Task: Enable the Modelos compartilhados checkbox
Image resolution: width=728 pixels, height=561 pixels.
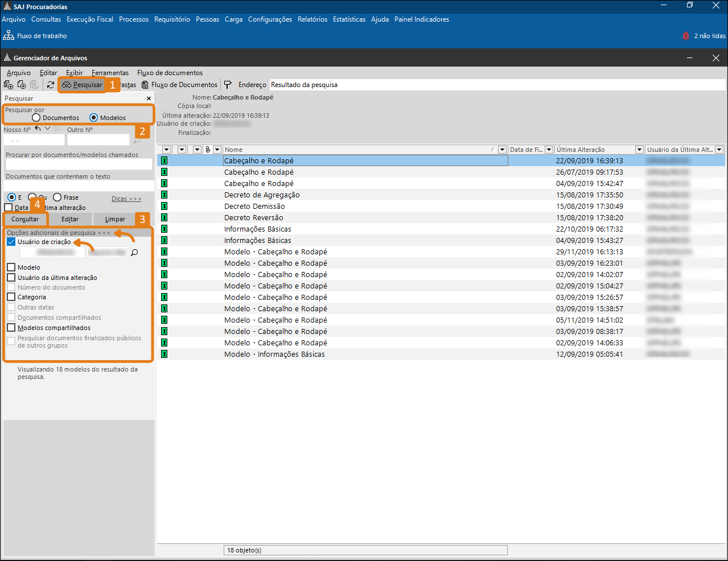Action: 11,328
